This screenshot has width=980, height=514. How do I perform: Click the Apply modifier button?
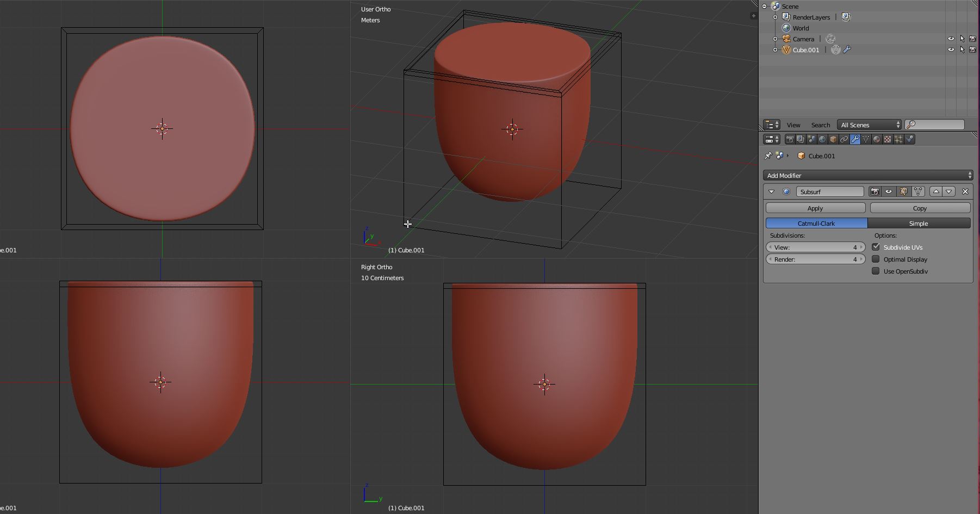tap(815, 208)
